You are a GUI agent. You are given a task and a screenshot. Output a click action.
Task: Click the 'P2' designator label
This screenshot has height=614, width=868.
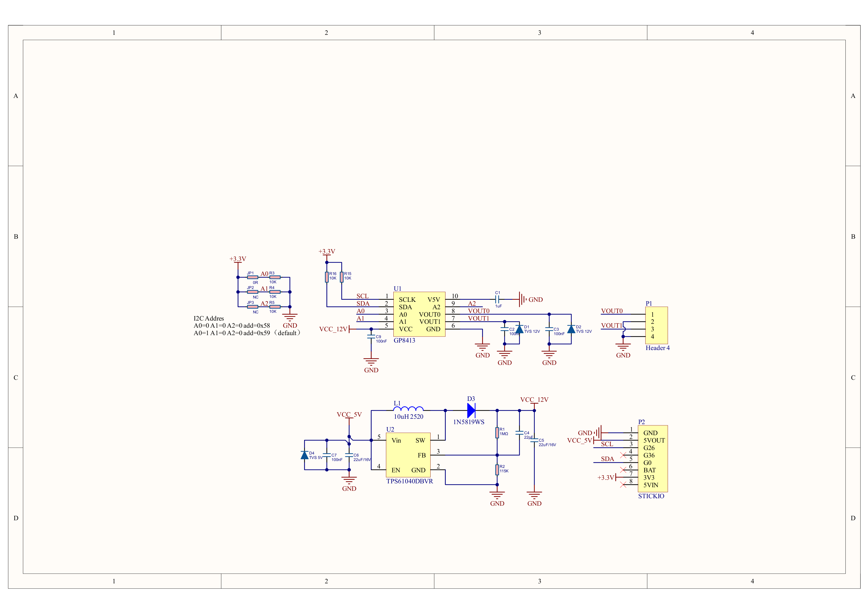642,422
